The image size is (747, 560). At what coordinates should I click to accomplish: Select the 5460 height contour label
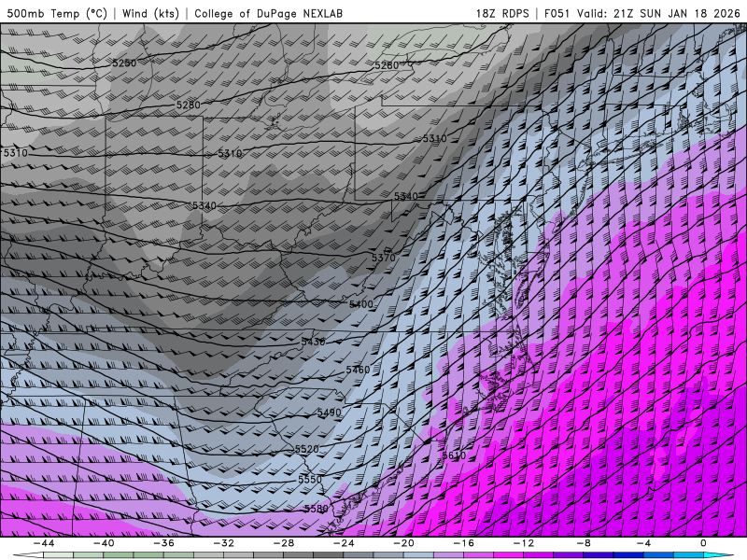tap(358, 370)
